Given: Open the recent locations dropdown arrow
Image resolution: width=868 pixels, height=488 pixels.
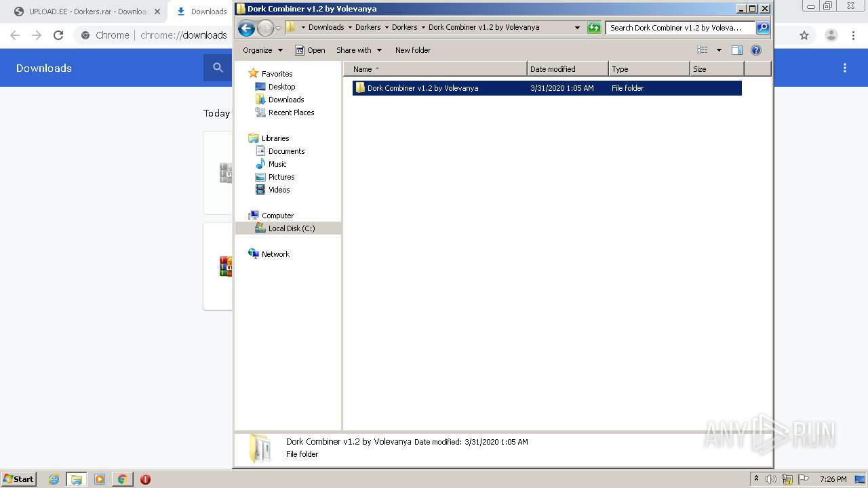Looking at the screenshot, I should click(278, 28).
